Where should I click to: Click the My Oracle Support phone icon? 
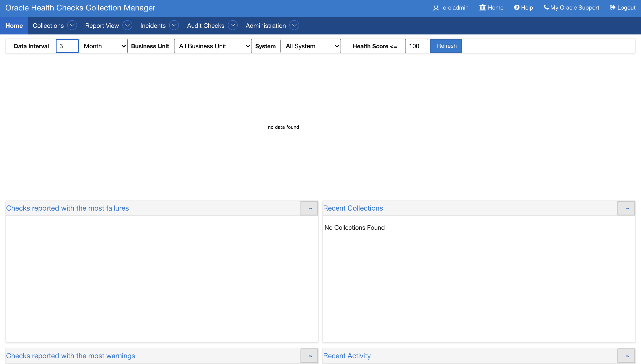[546, 7]
